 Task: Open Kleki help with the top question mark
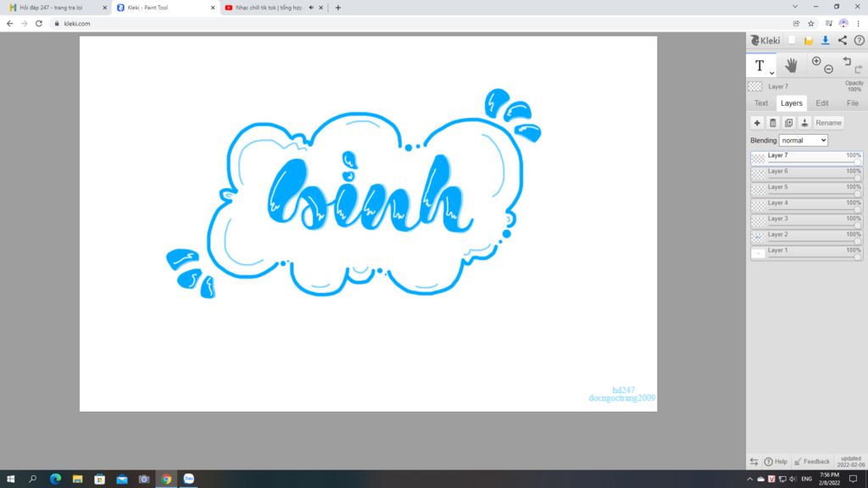pos(860,41)
